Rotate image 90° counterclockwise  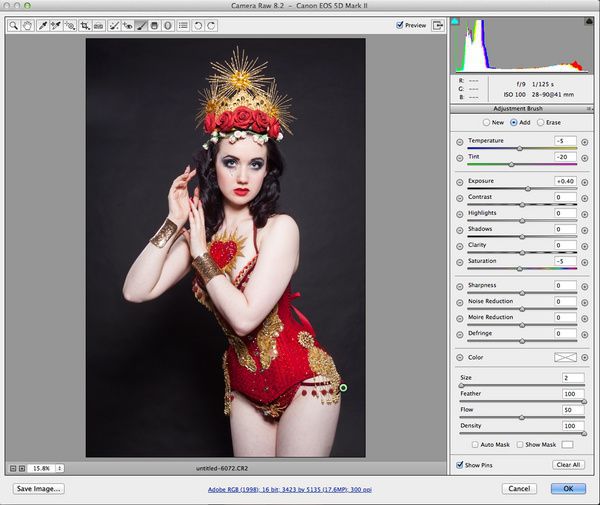[198, 25]
